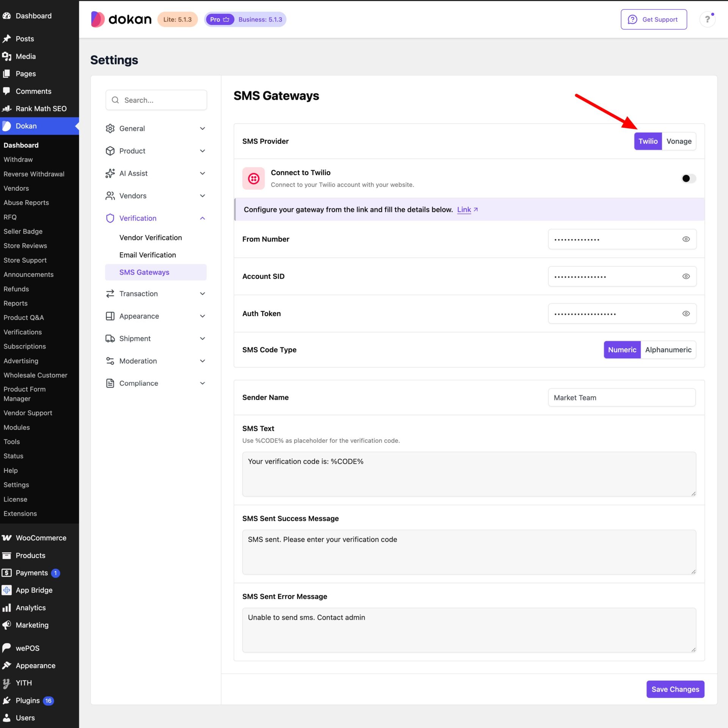Click the General settings gear icon
The height and width of the screenshot is (728, 728).
pos(110,129)
